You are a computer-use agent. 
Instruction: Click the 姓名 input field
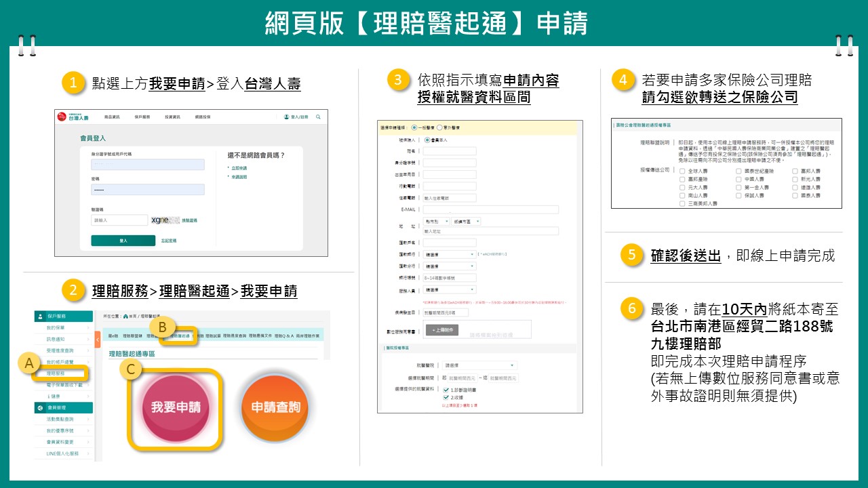[x=450, y=151]
